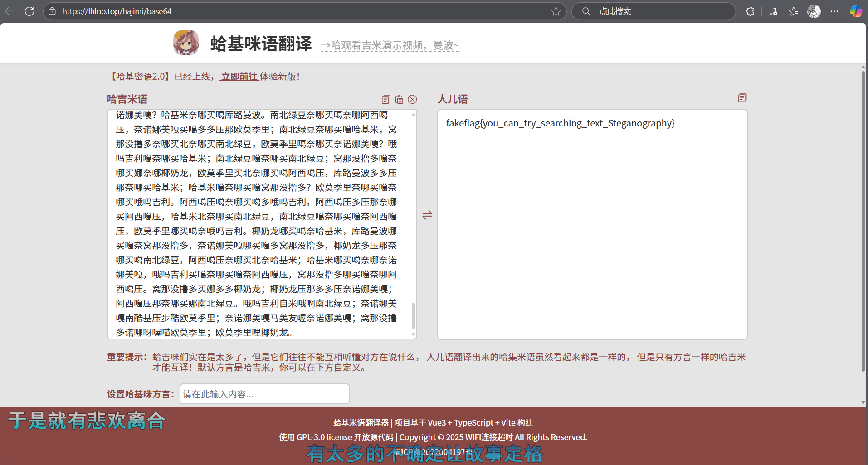
Task: Open the favorites list
Action: pos(794,11)
